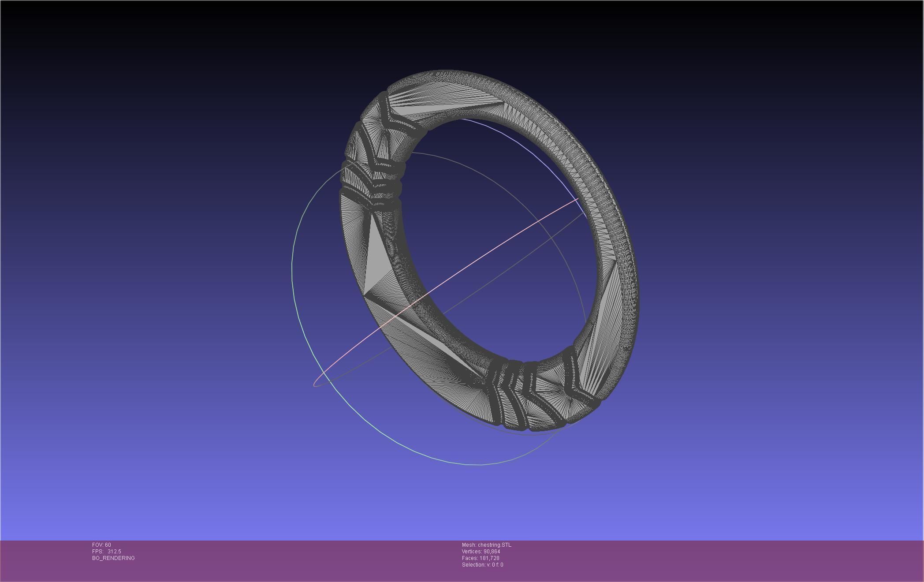This screenshot has height=582, width=924.
Task: Click the Faces: 181,728 readout
Action: 481,558
